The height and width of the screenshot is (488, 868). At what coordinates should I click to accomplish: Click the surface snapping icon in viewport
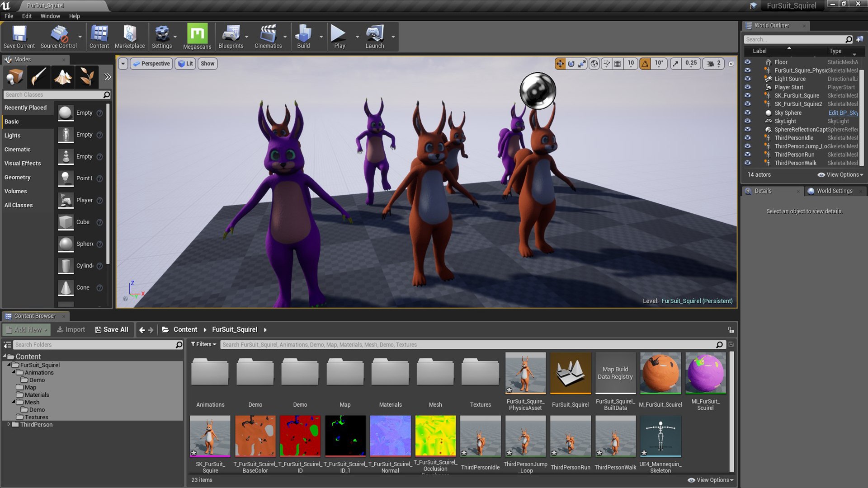coord(607,64)
